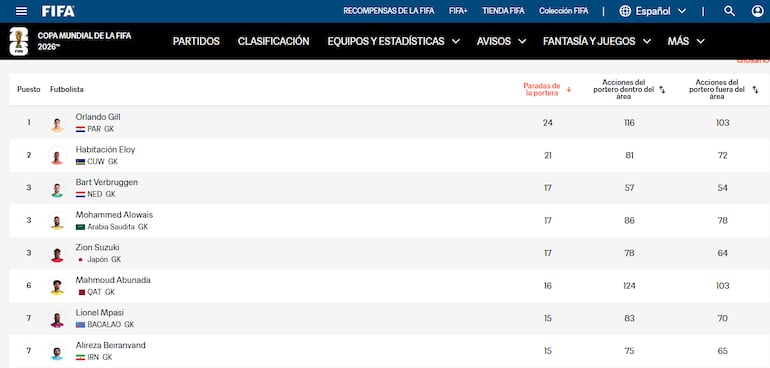Open the search magnifier icon

[x=730, y=11]
